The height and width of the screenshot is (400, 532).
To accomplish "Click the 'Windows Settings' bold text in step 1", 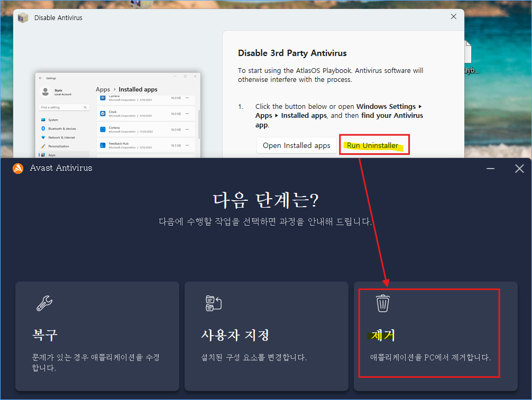I will pos(386,106).
